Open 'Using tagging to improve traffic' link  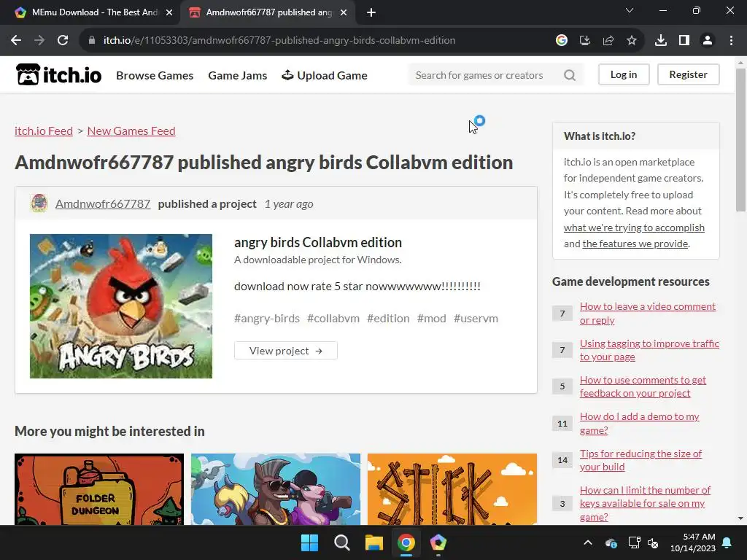[x=649, y=350]
